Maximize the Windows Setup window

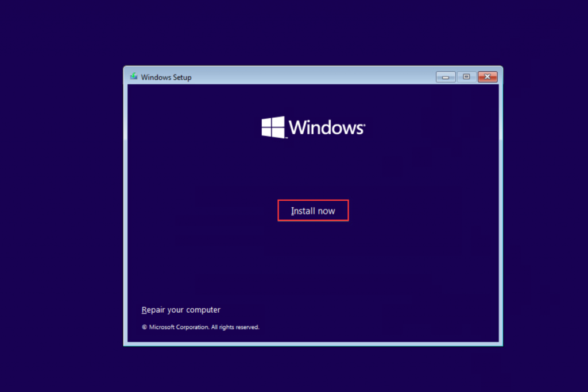pos(466,77)
